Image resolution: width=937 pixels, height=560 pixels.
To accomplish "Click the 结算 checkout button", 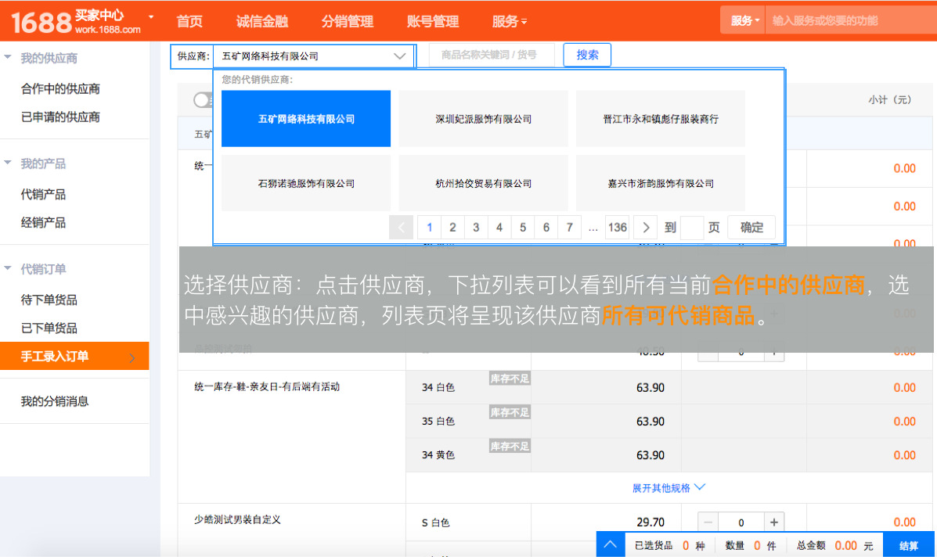I will point(908,545).
